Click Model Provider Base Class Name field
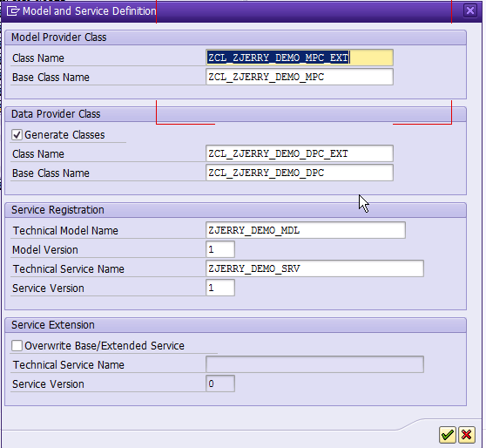This screenshot has height=448, width=486. (300, 77)
